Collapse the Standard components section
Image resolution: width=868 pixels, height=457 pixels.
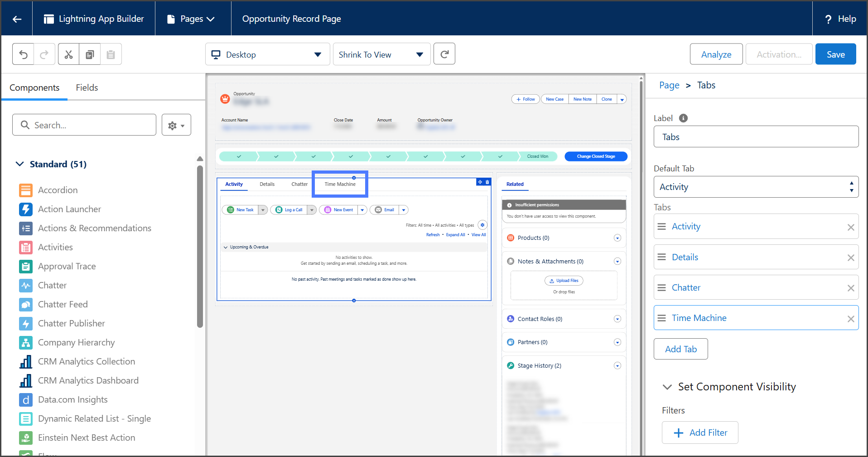[20, 164]
